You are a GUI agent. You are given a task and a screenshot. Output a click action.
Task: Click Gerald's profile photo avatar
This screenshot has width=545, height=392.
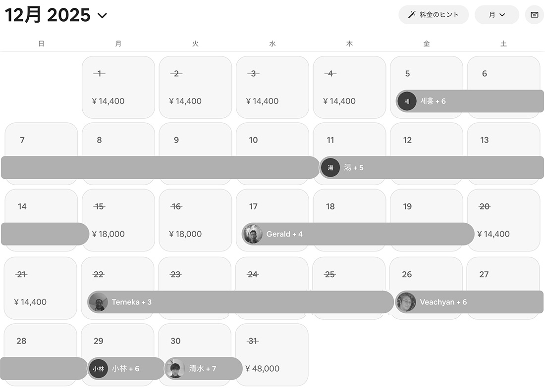click(x=253, y=234)
